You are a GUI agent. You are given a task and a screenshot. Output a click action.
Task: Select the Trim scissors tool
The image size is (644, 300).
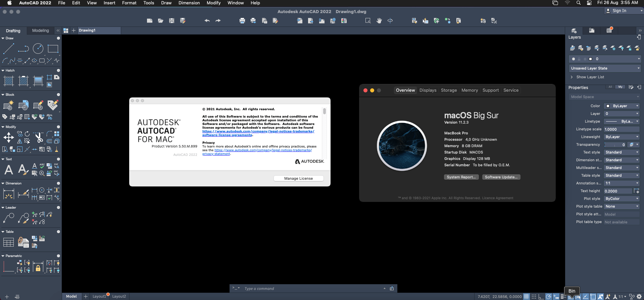(x=39, y=137)
